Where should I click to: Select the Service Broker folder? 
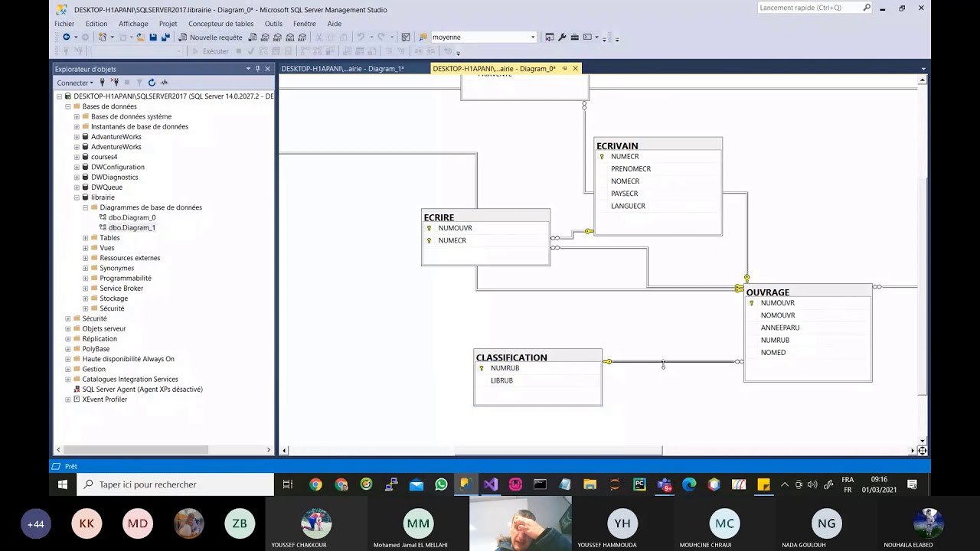point(122,289)
